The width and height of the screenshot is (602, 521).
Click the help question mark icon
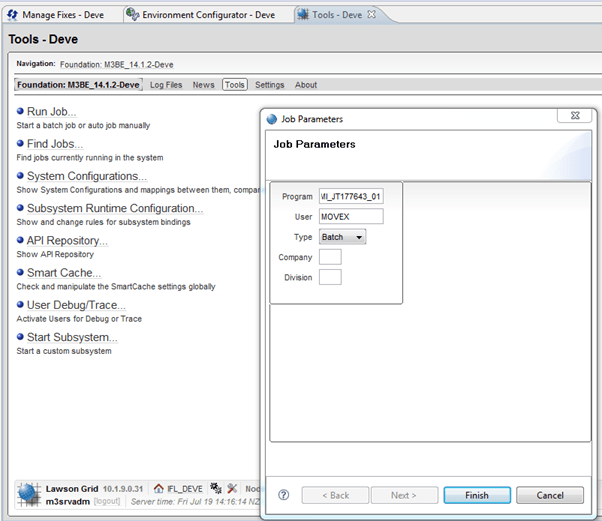[283, 495]
